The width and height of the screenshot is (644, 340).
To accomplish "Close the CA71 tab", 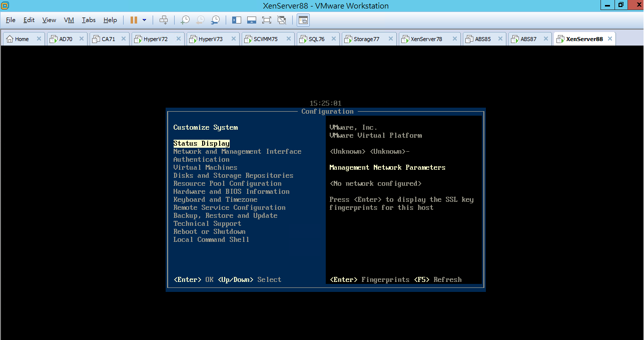I will point(124,39).
